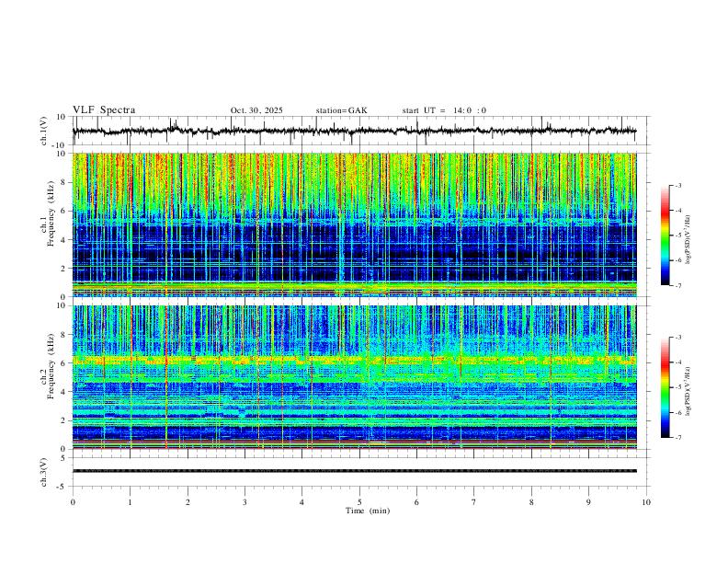This screenshot has width=728, height=563.
Task: Click inside the ch.2 spectrogram panel
Action: point(354,377)
